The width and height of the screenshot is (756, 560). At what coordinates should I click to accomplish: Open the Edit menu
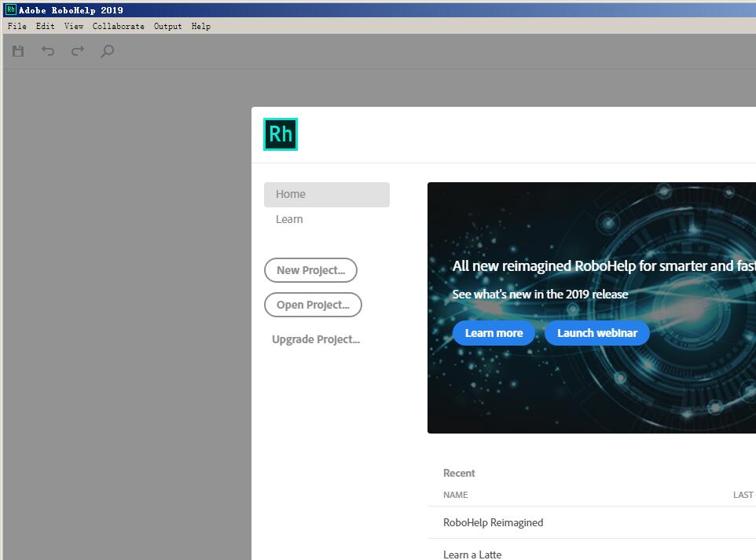point(46,26)
